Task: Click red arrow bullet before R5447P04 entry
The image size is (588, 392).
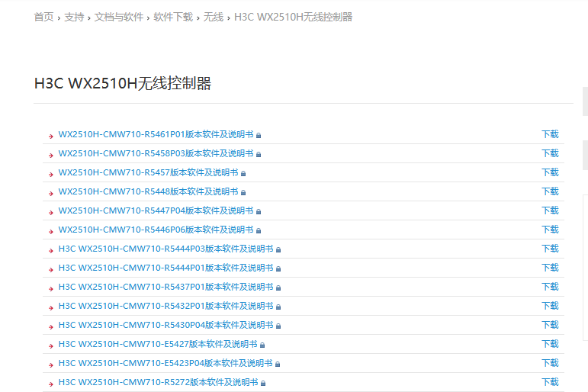Action: click(x=51, y=213)
